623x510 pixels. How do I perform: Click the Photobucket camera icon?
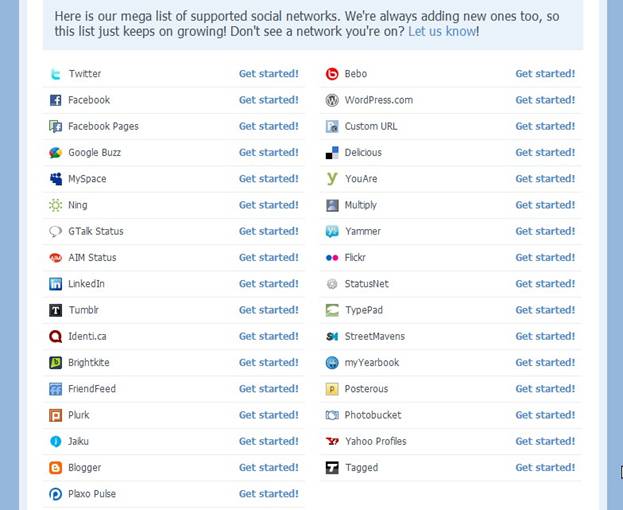(x=332, y=415)
